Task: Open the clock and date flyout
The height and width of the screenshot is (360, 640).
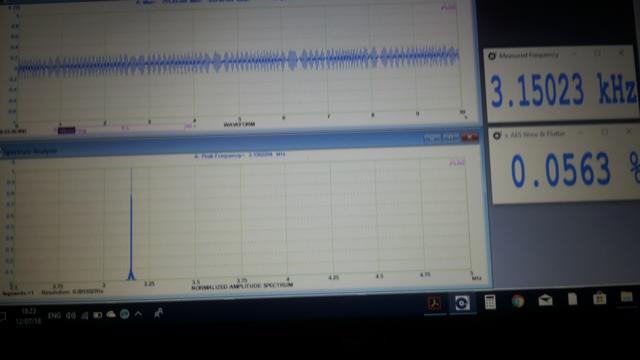Action: 29,316
